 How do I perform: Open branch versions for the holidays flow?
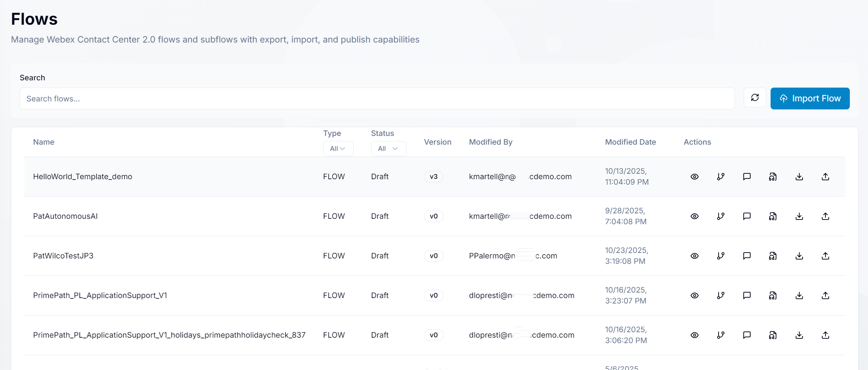tap(721, 335)
